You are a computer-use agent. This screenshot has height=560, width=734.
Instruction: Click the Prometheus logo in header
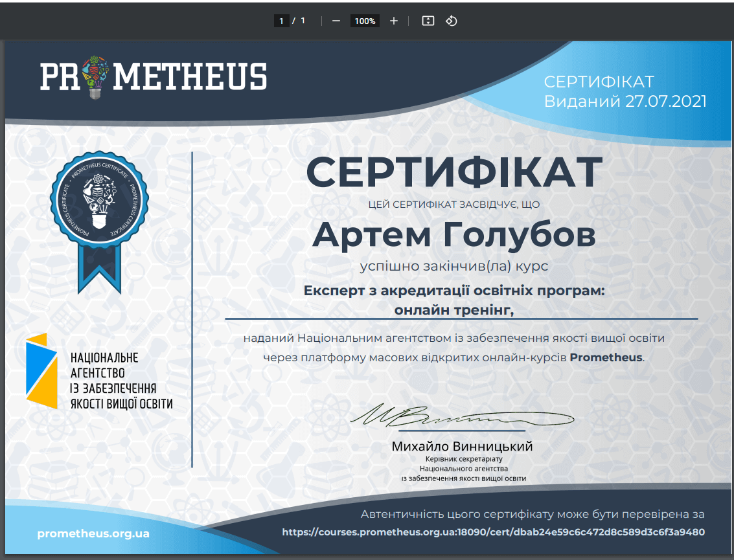click(x=154, y=77)
